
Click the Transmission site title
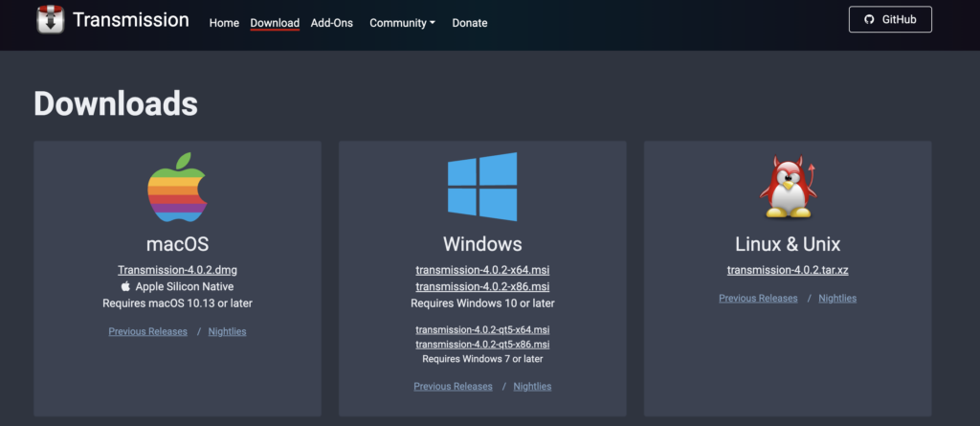coord(130,19)
